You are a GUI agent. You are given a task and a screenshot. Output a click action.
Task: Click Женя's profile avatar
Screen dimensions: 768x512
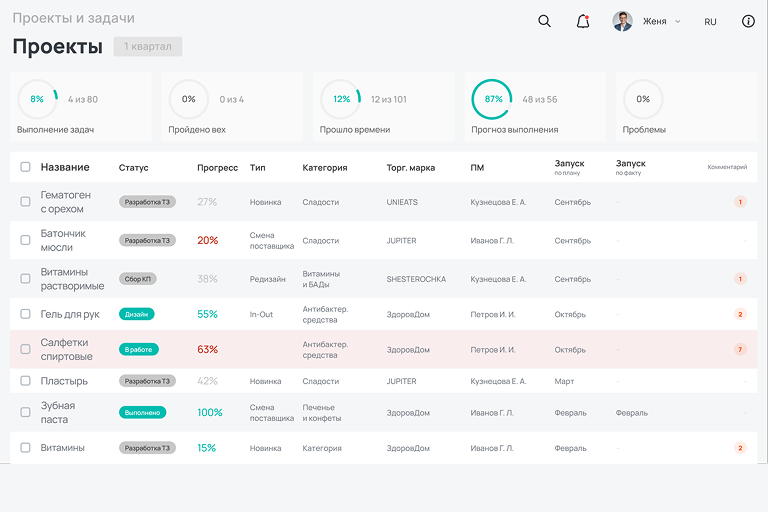(x=622, y=21)
